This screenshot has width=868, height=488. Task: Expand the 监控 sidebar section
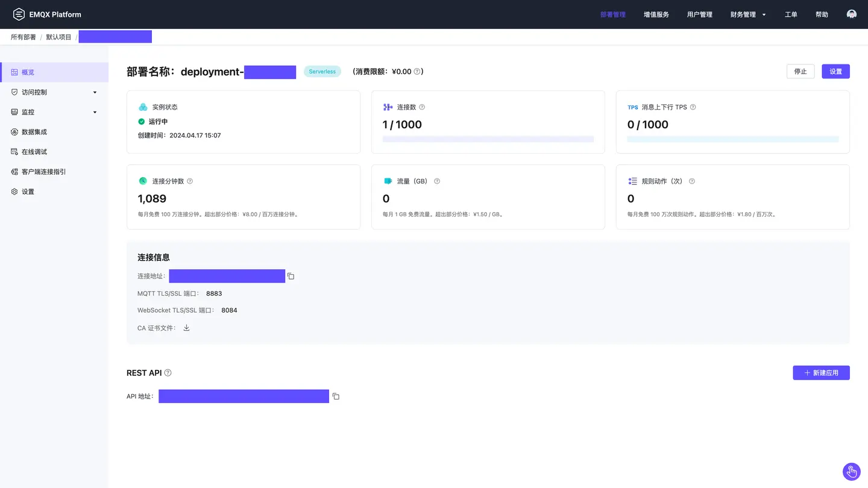tap(54, 111)
